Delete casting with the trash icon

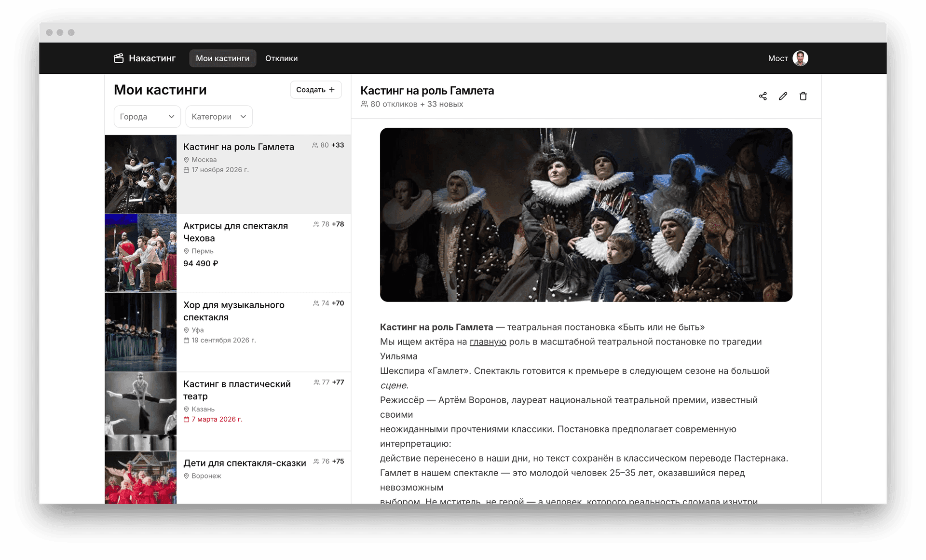pyautogui.click(x=803, y=96)
